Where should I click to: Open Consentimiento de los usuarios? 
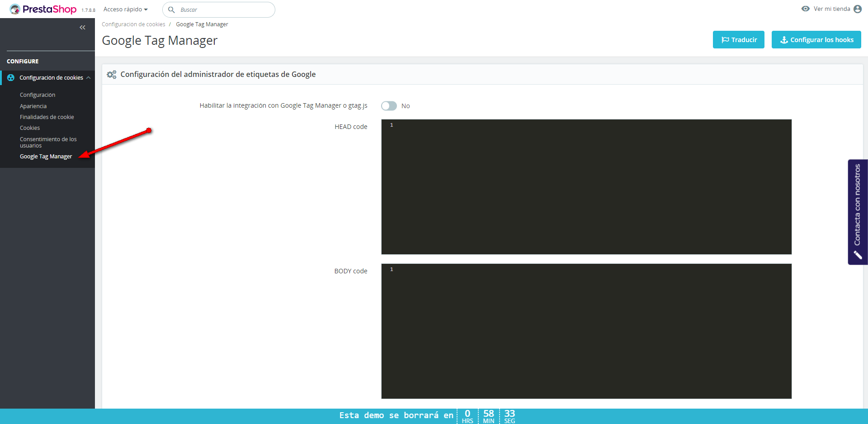48,142
